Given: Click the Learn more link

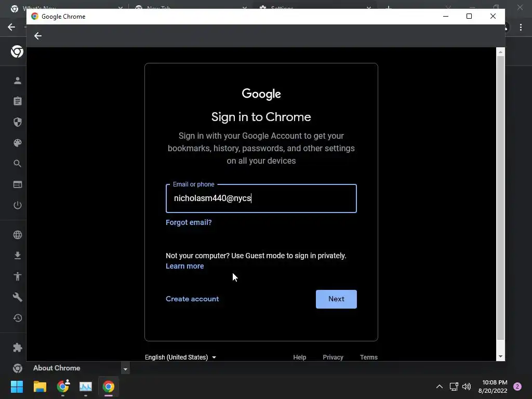Looking at the screenshot, I should (185, 267).
